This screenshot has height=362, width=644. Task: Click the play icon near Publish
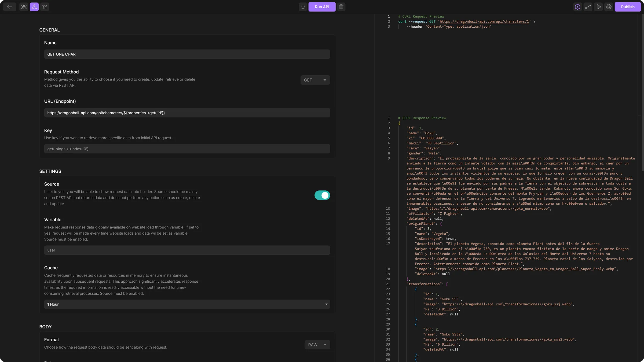point(599,7)
